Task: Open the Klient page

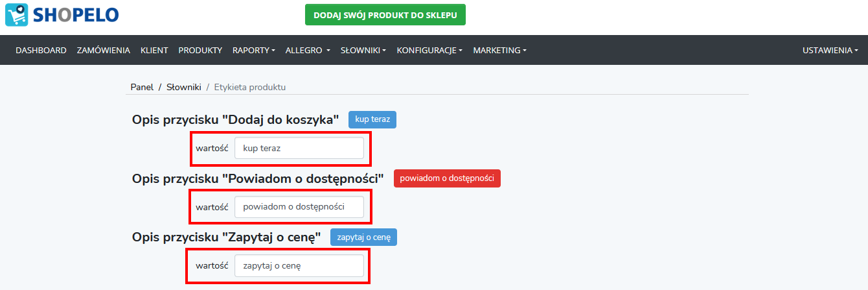Action: tap(154, 50)
